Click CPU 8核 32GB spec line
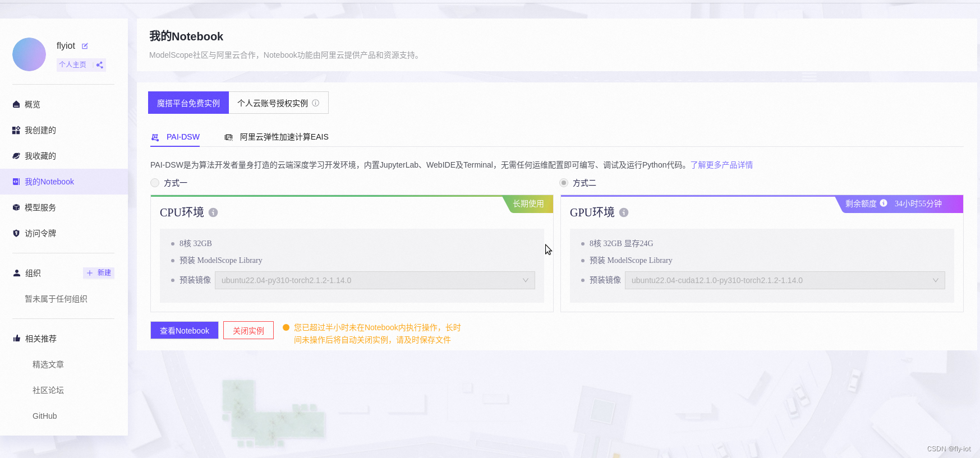This screenshot has height=458, width=980. (196, 243)
